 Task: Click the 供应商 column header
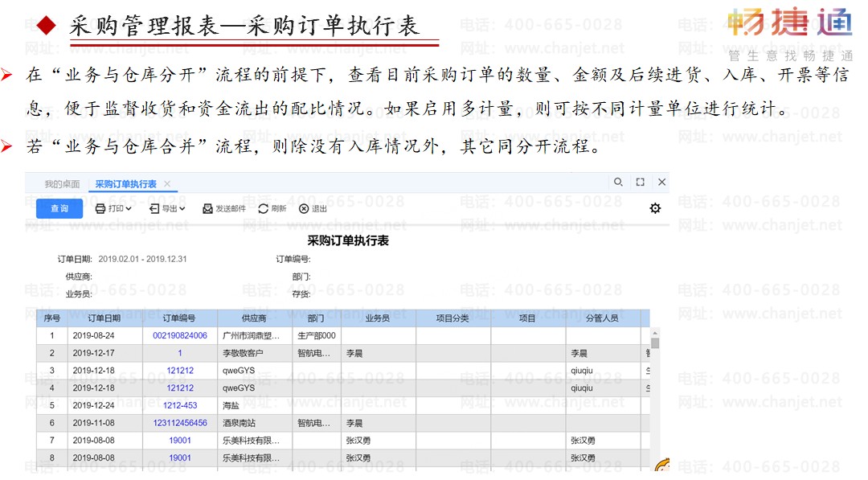(x=254, y=318)
